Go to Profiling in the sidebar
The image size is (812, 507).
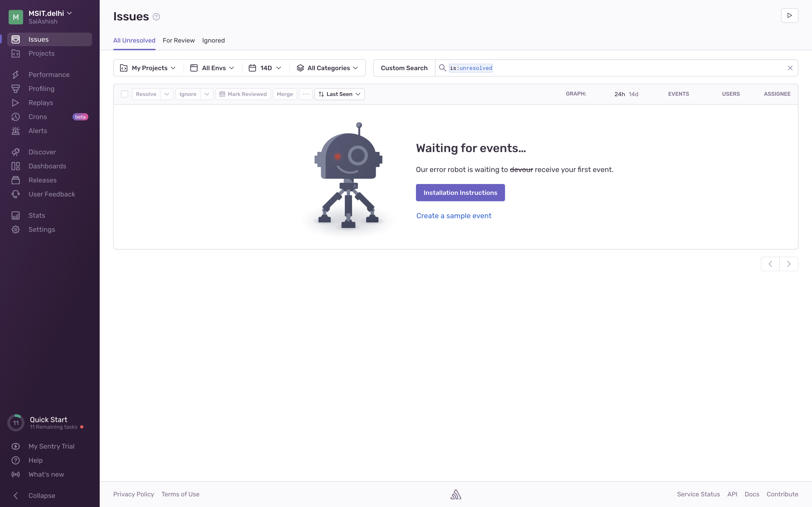click(41, 88)
